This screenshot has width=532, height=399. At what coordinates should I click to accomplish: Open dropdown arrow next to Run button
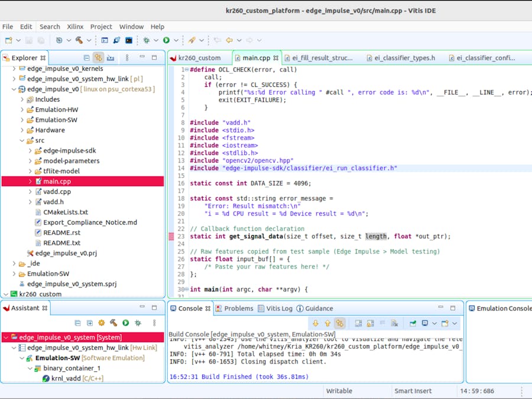pos(176,40)
